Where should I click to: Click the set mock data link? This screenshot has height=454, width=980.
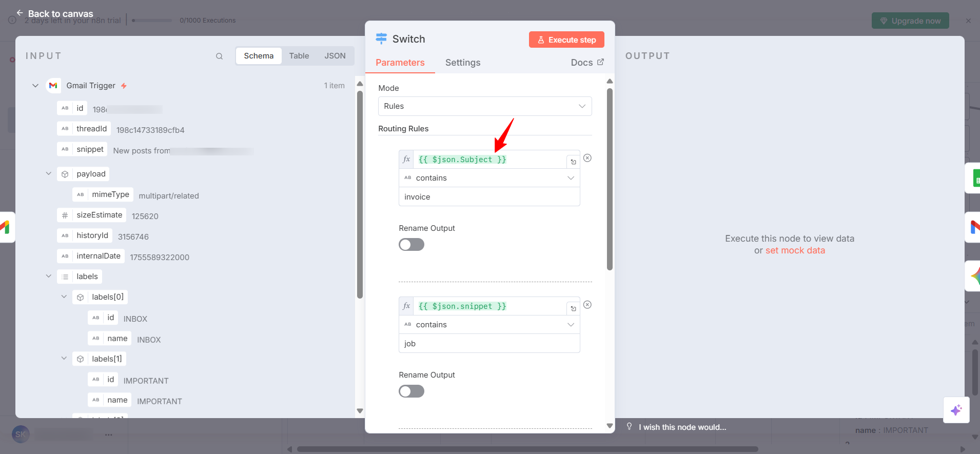[795, 250]
